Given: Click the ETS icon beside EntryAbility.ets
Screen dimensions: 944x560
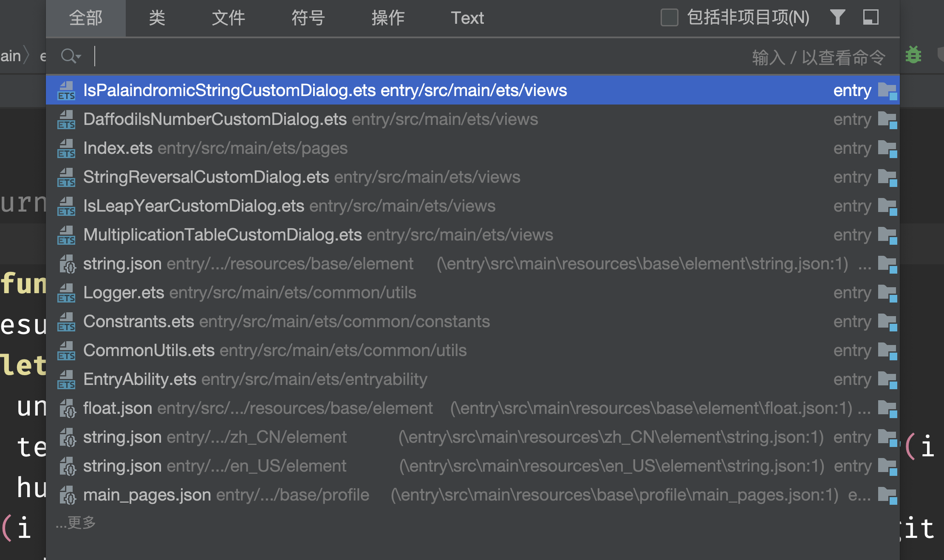Looking at the screenshot, I should tap(66, 380).
